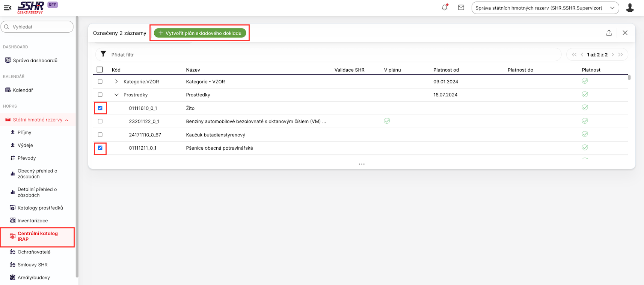
Task: Toggle the select-all header checkbox
Action: pyautogui.click(x=100, y=70)
